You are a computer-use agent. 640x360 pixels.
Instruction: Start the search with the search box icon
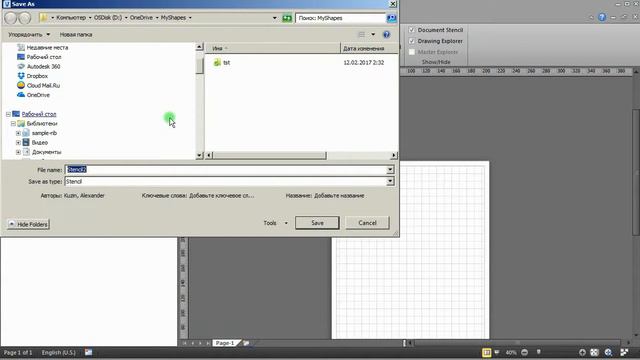(391, 18)
